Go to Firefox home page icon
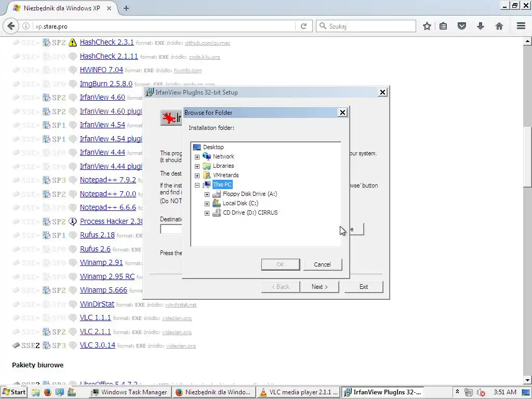The image size is (532, 399). [x=499, y=26]
